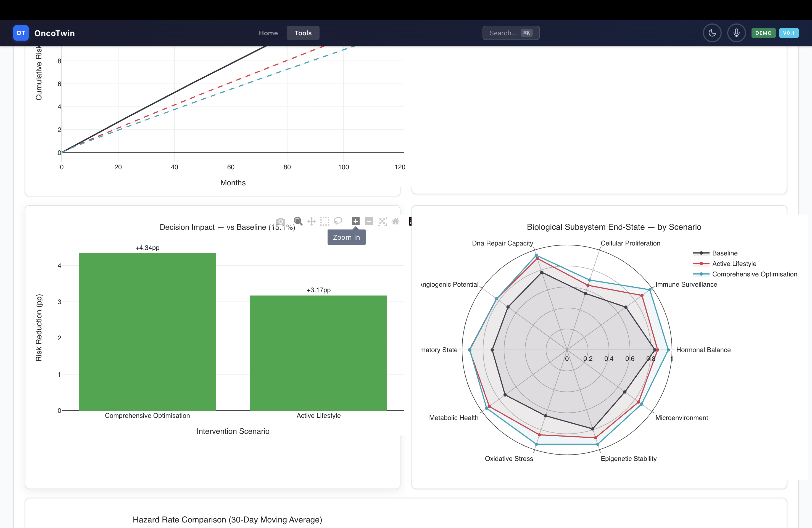
Task: Reset axes with the home icon
Action: coord(396,221)
